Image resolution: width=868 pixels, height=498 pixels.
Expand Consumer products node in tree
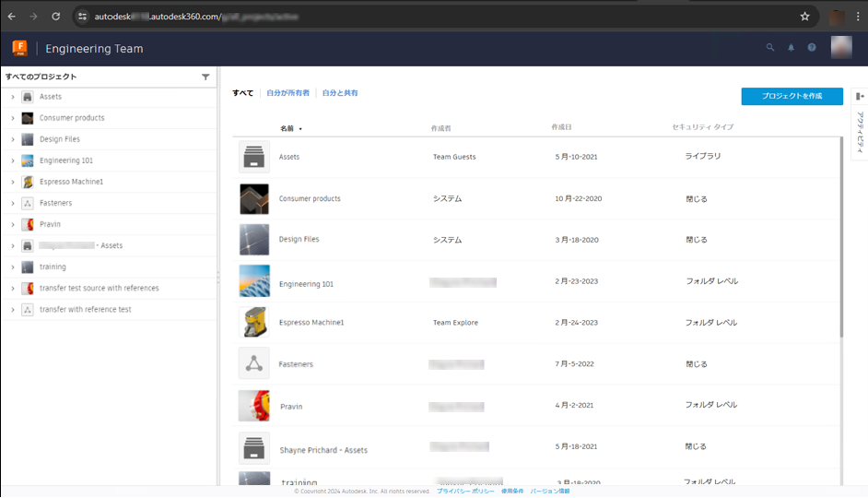[x=13, y=118]
